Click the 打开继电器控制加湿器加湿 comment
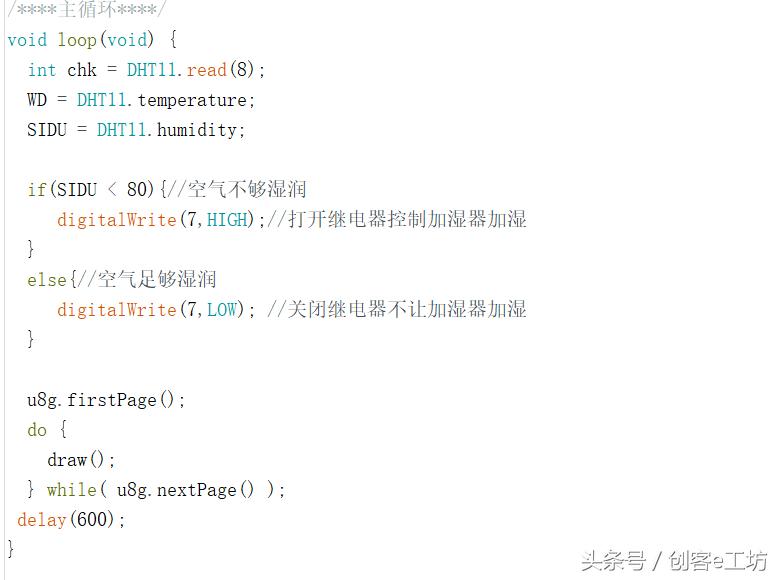The width and height of the screenshot is (781, 580). coord(408,220)
